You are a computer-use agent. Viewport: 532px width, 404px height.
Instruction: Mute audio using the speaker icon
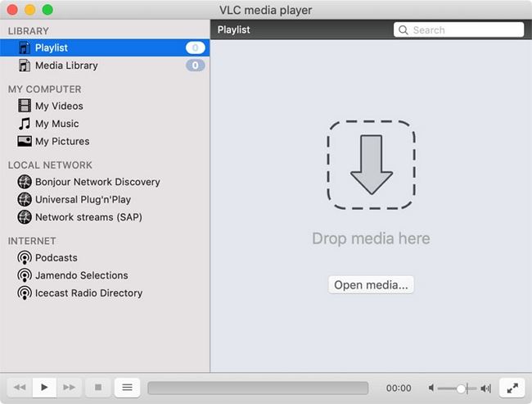[x=431, y=388]
